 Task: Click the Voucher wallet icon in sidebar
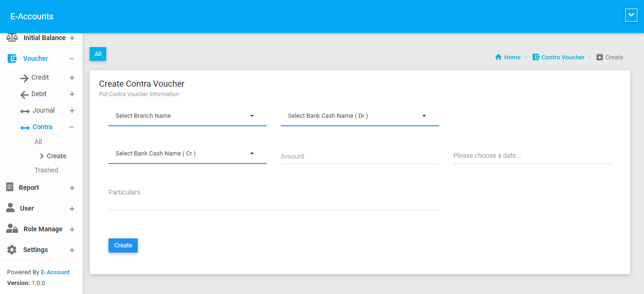12,59
